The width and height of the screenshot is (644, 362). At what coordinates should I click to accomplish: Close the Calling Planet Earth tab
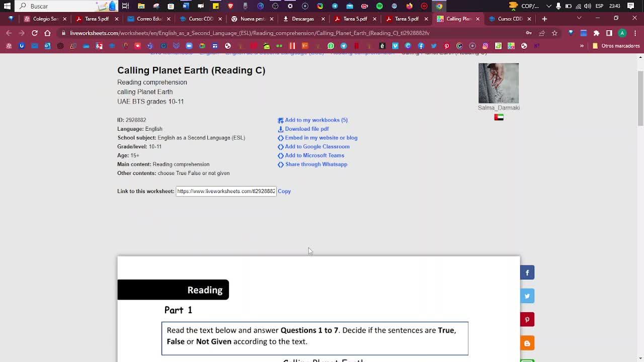click(477, 19)
